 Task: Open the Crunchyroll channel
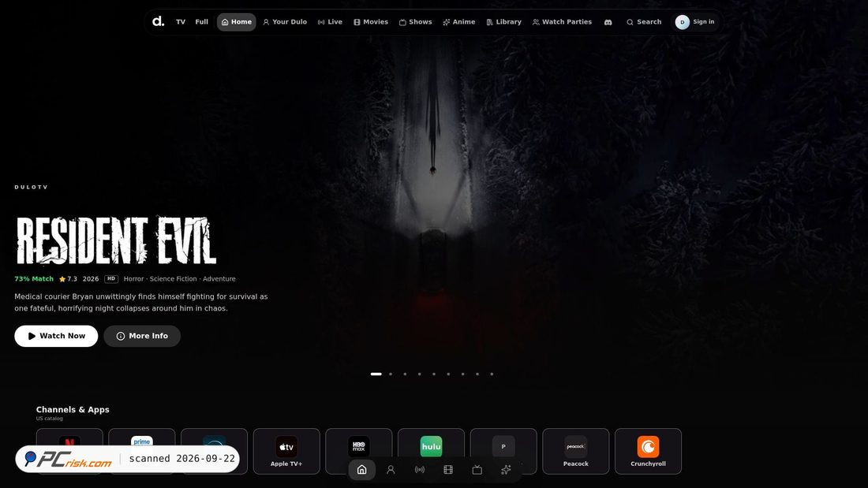tap(648, 451)
